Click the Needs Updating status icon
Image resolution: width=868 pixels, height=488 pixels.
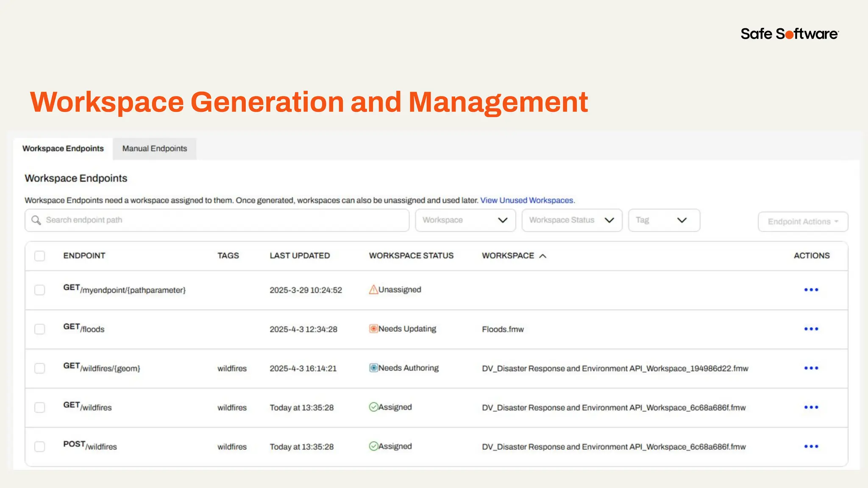click(373, 329)
